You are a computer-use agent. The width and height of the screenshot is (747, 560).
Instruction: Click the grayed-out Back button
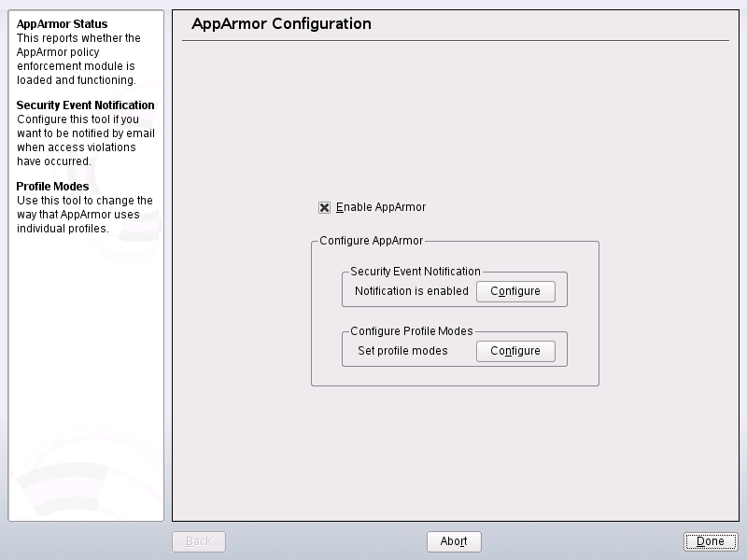(x=199, y=540)
